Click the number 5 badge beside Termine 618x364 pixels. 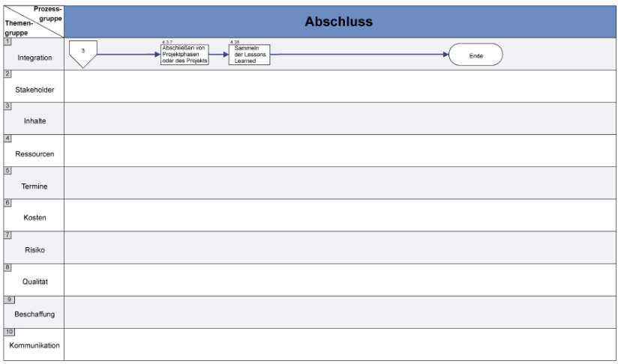[x=7, y=171]
